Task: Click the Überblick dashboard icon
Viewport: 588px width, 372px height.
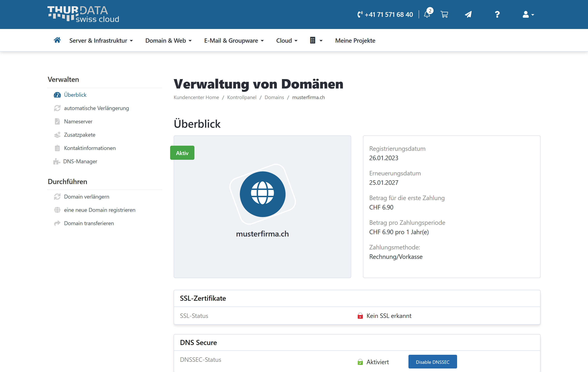Action: [x=57, y=95]
